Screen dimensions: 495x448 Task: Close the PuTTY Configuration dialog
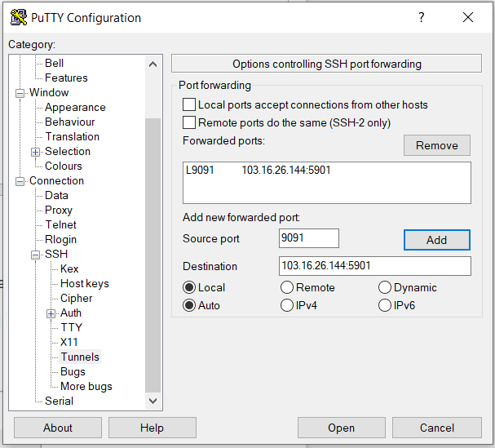click(468, 17)
